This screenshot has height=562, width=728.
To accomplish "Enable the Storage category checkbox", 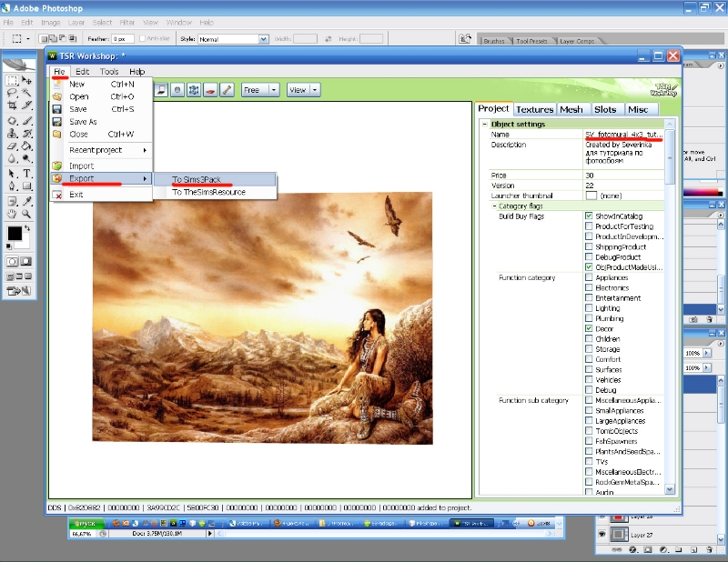I will 589,349.
